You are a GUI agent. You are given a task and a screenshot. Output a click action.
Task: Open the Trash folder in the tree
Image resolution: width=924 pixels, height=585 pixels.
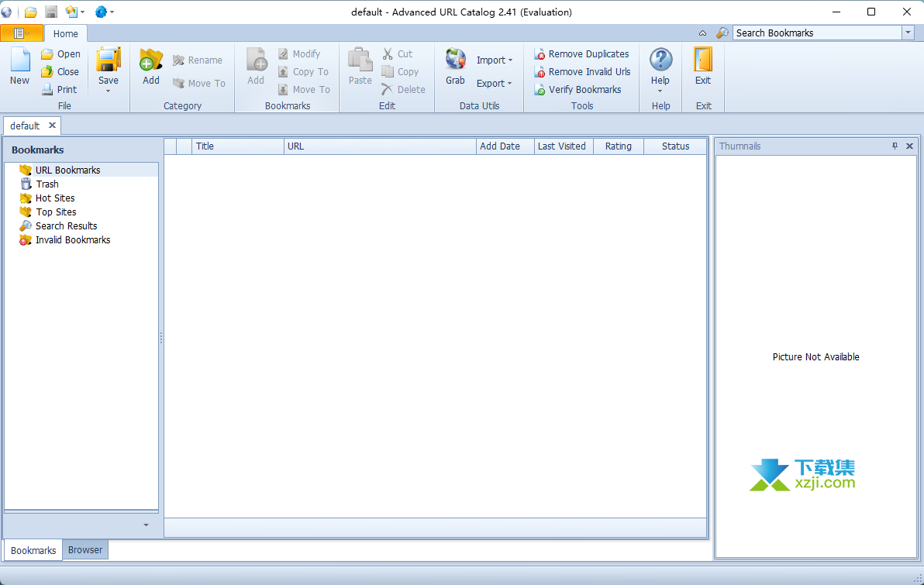47,184
